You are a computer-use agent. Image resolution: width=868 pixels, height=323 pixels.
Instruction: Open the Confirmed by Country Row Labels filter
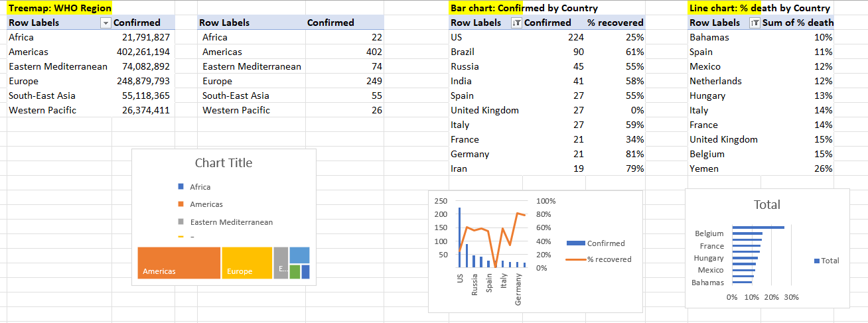(517, 23)
